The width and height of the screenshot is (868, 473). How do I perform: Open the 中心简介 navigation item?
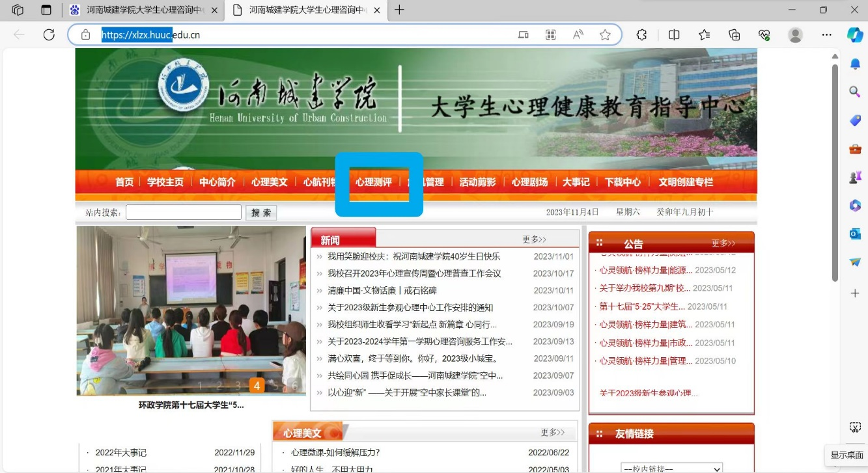point(217,182)
